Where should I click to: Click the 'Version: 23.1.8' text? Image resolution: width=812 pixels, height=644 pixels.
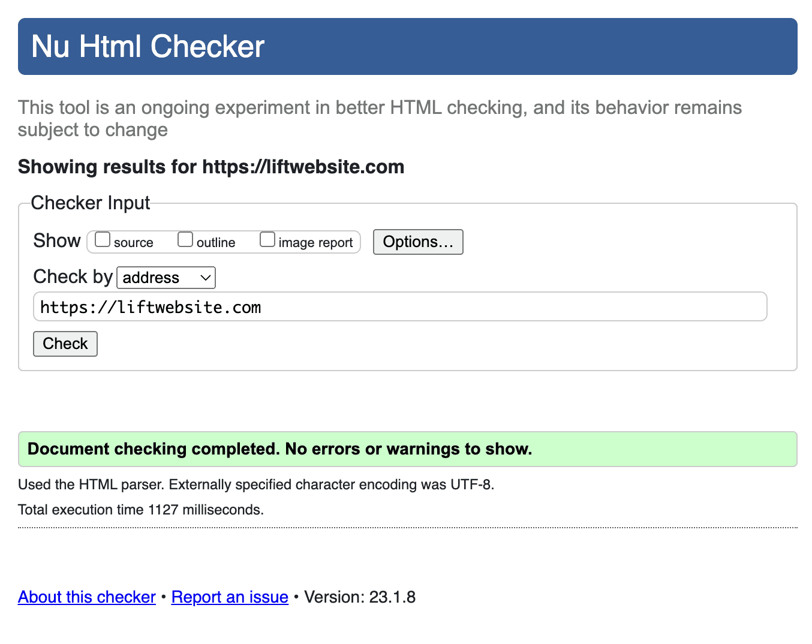tap(360, 597)
